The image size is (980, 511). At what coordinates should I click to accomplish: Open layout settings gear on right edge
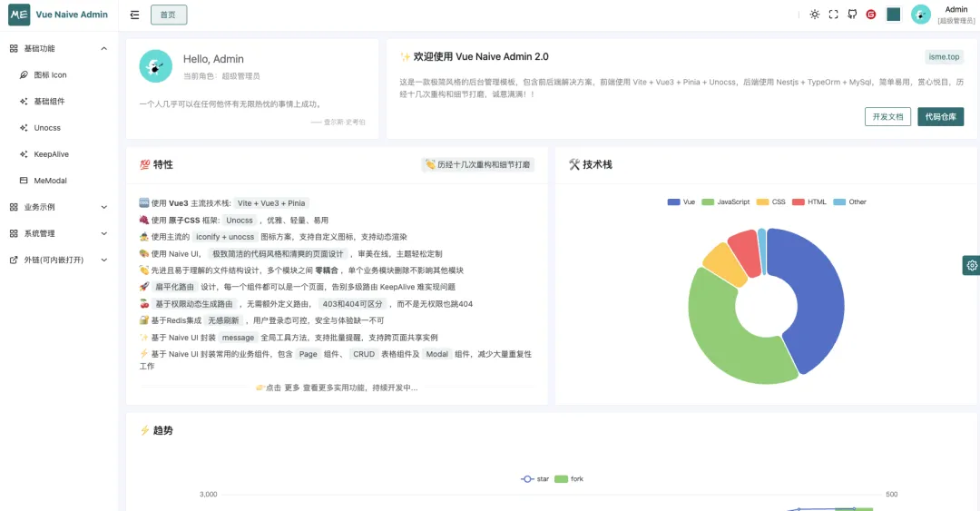click(971, 265)
